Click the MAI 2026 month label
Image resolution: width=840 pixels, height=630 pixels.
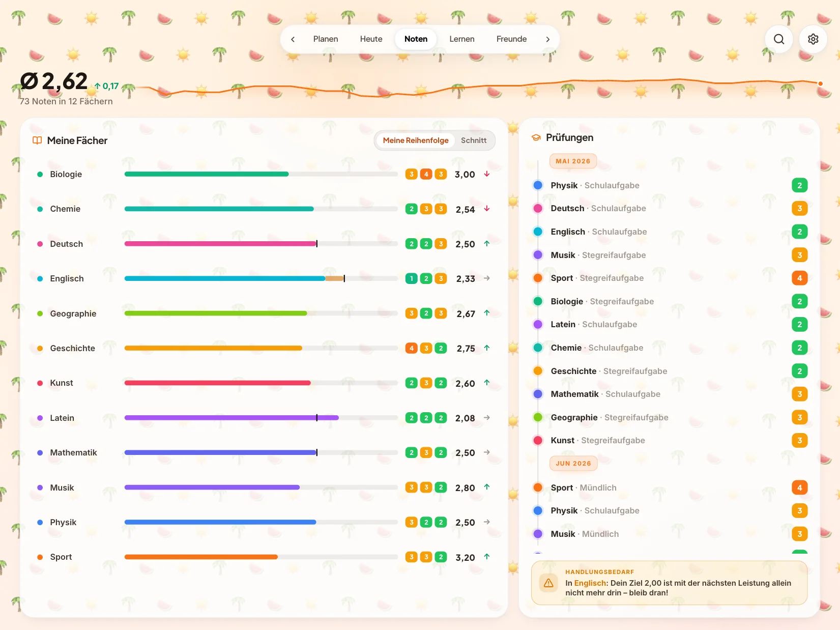[x=573, y=161]
